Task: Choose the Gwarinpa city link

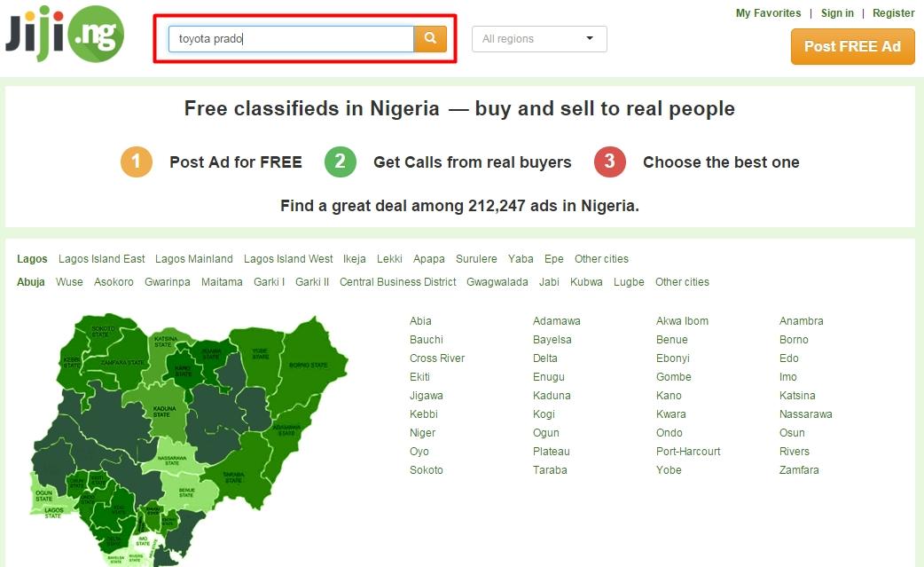Action: point(168,282)
